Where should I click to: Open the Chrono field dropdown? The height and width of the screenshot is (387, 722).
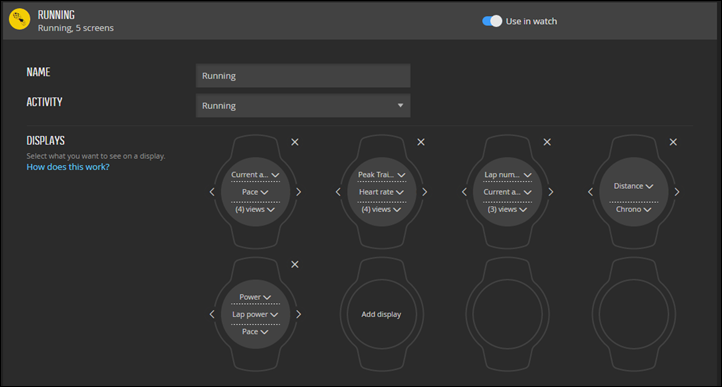(x=634, y=209)
